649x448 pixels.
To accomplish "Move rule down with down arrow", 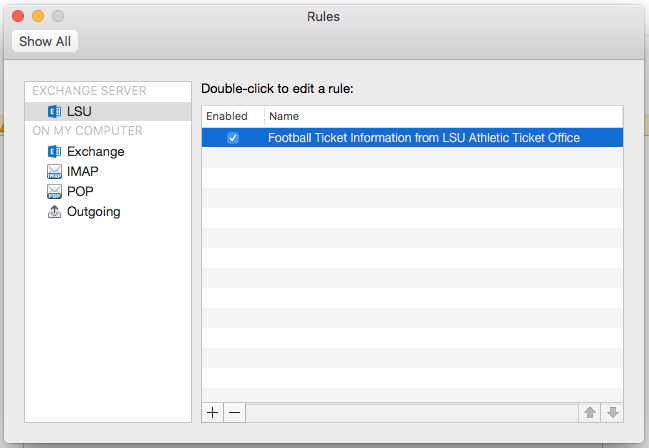I will pyautogui.click(x=613, y=413).
